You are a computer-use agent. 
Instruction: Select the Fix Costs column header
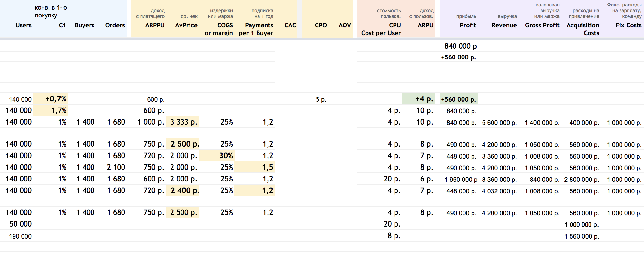point(629,25)
